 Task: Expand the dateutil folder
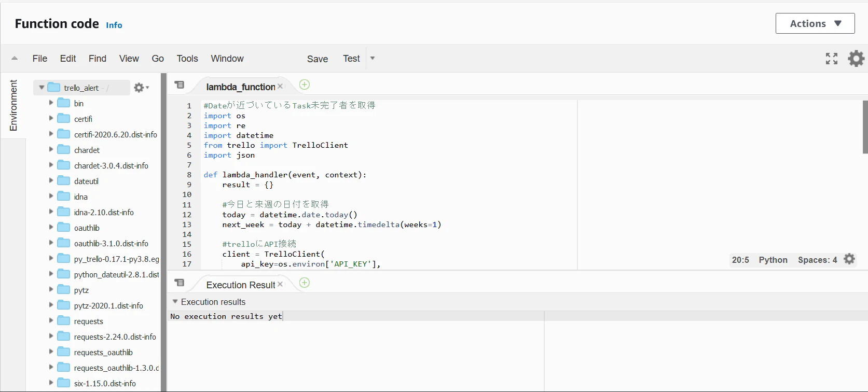point(51,180)
